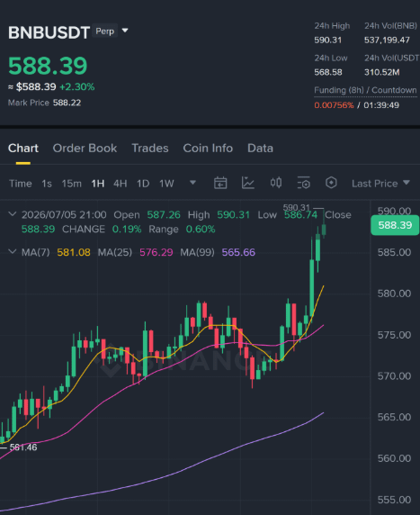Screen dimensions: 420x515
Task: Switch to the Trades tab
Action: tap(150, 149)
